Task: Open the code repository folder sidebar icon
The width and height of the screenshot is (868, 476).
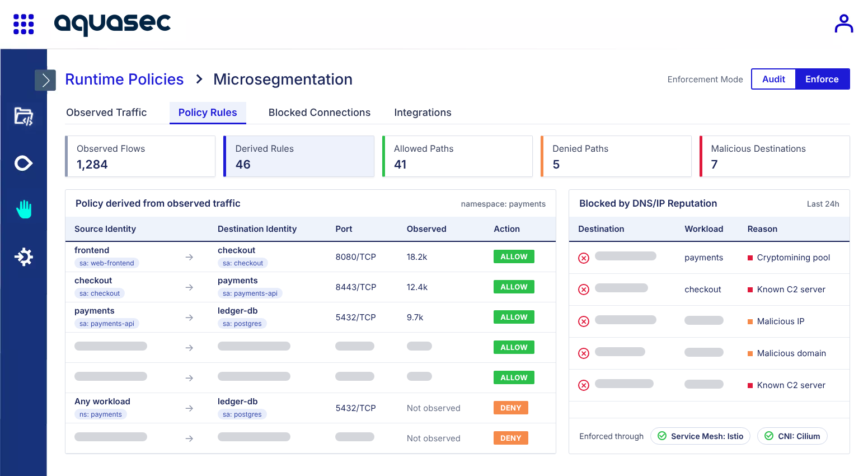Action: [24, 116]
